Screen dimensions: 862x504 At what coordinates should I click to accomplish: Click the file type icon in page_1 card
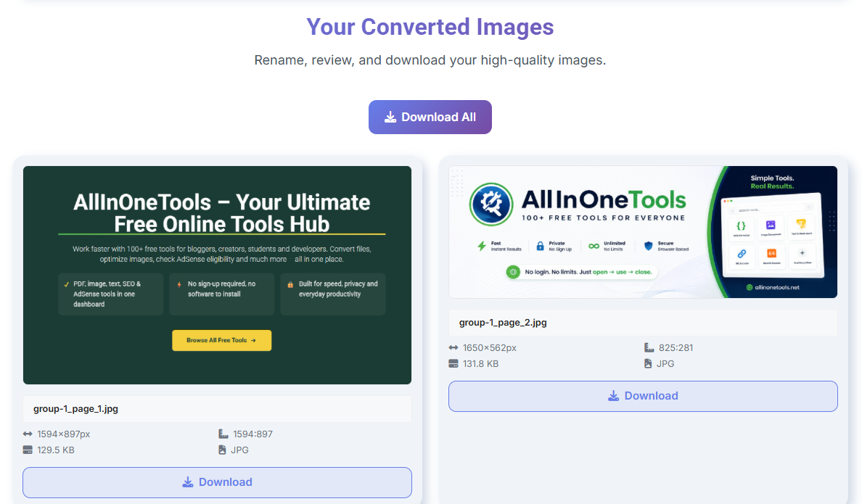click(x=222, y=450)
